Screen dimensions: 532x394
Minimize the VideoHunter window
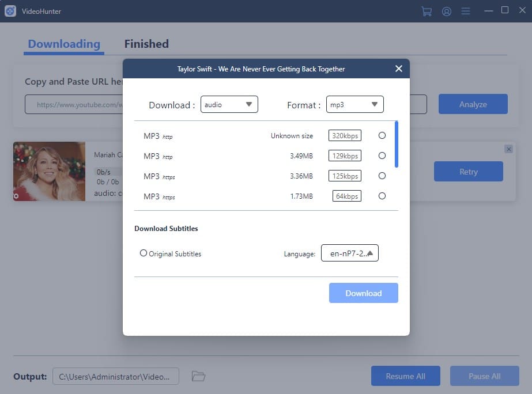coord(489,11)
